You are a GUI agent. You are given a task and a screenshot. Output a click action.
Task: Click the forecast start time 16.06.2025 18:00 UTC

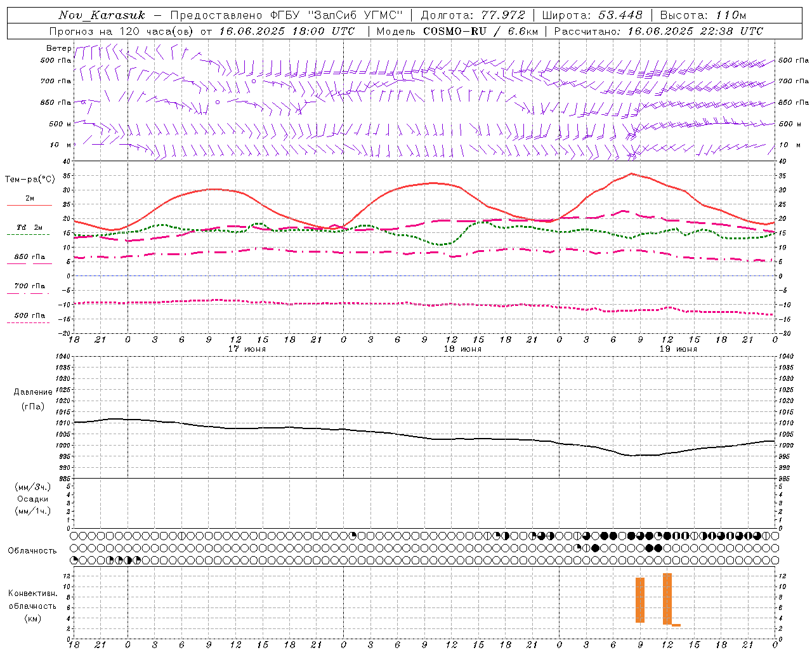click(x=287, y=31)
